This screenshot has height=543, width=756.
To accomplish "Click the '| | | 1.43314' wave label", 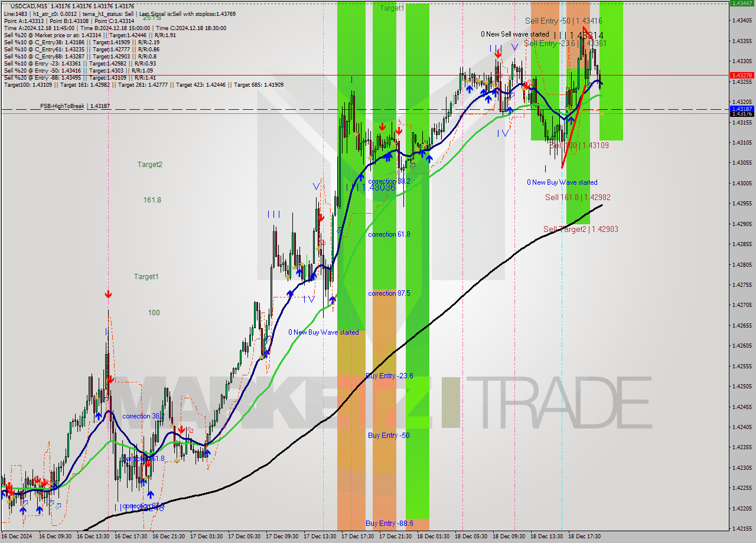I will 578,35.
